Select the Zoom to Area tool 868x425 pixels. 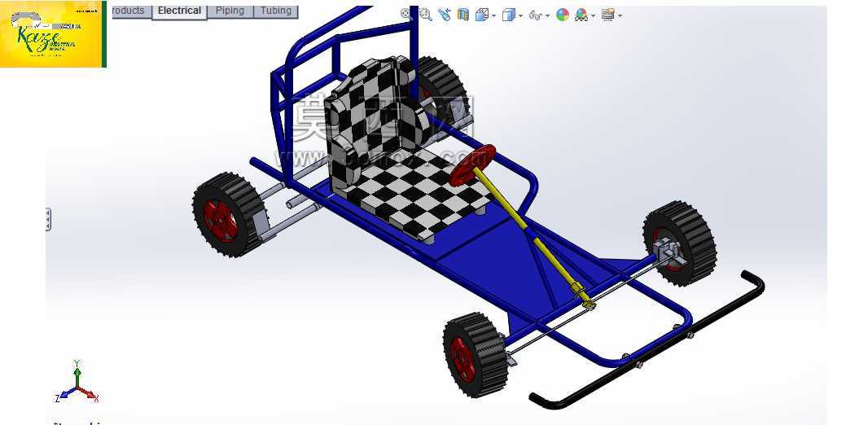(426, 15)
